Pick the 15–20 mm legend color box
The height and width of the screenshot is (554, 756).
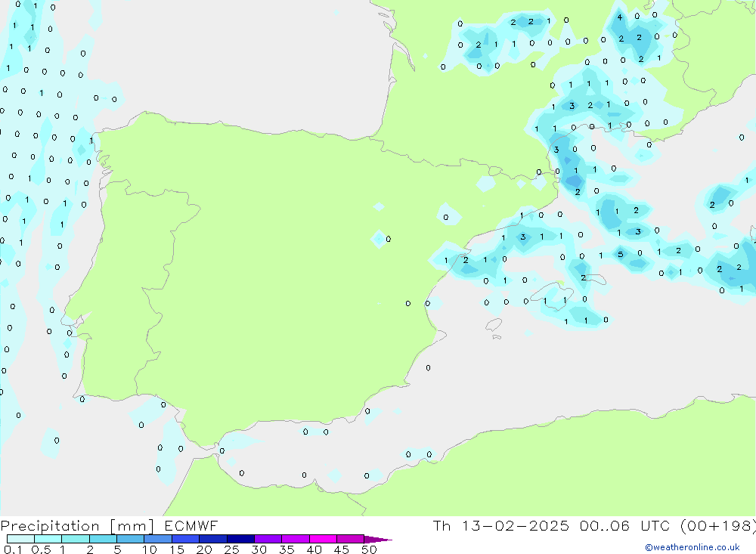185,539
